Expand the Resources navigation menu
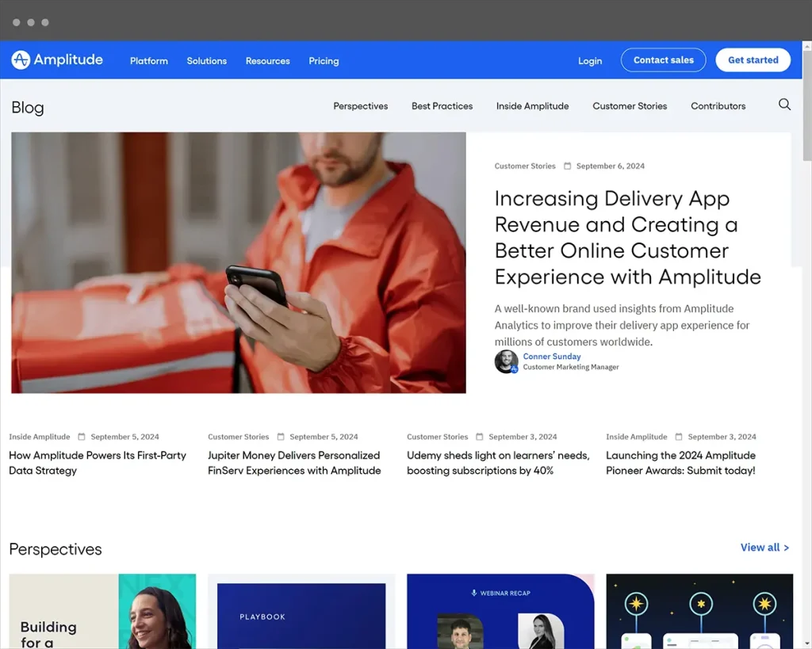Image resolution: width=812 pixels, height=649 pixels. [x=267, y=61]
